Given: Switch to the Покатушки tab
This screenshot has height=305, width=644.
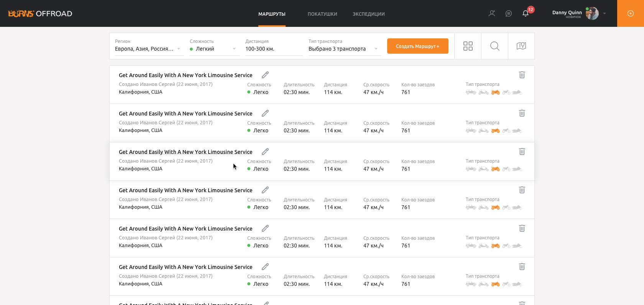Looking at the screenshot, I should click(322, 14).
